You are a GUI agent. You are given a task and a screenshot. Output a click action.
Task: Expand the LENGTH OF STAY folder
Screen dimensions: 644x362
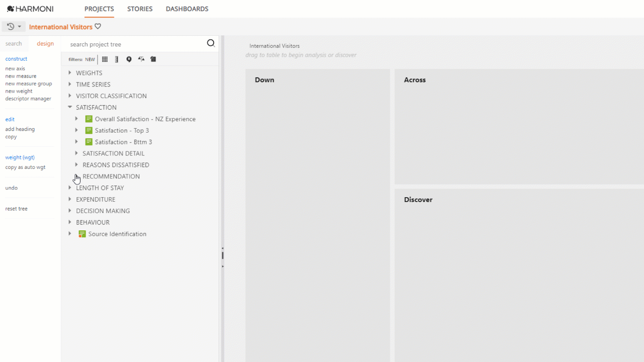70,188
